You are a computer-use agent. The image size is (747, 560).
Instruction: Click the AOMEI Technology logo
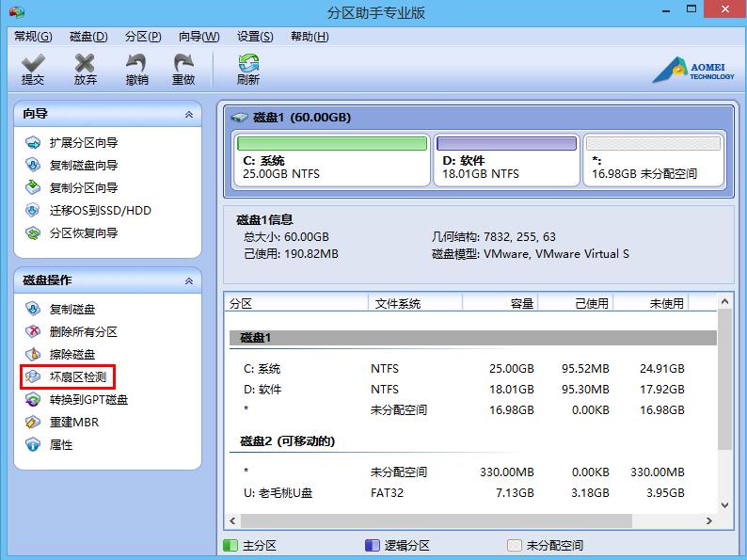pos(693,71)
